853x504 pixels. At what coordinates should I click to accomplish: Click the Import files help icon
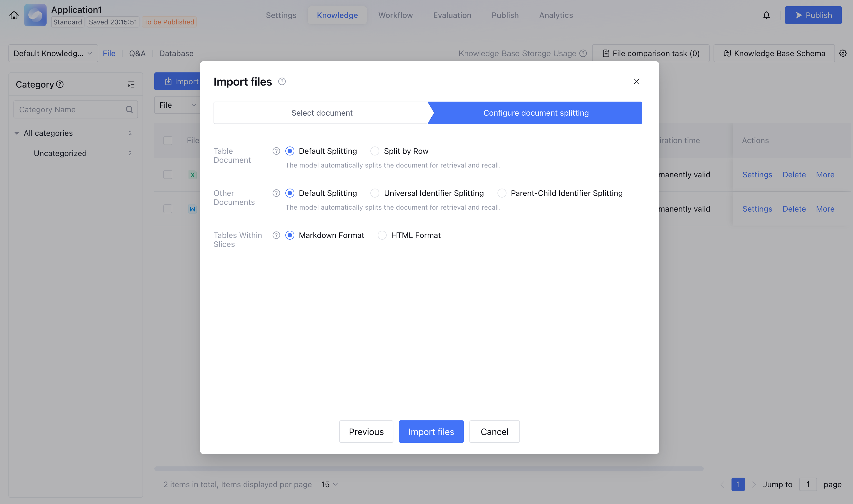282,81
